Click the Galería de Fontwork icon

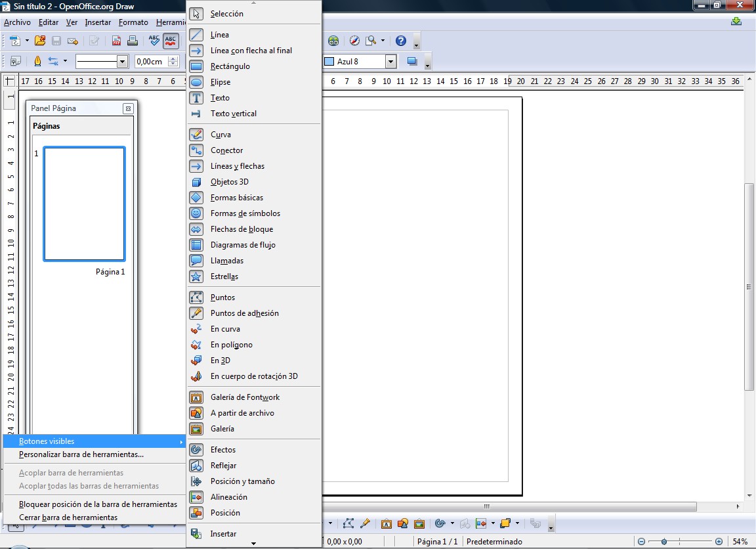[196, 397]
